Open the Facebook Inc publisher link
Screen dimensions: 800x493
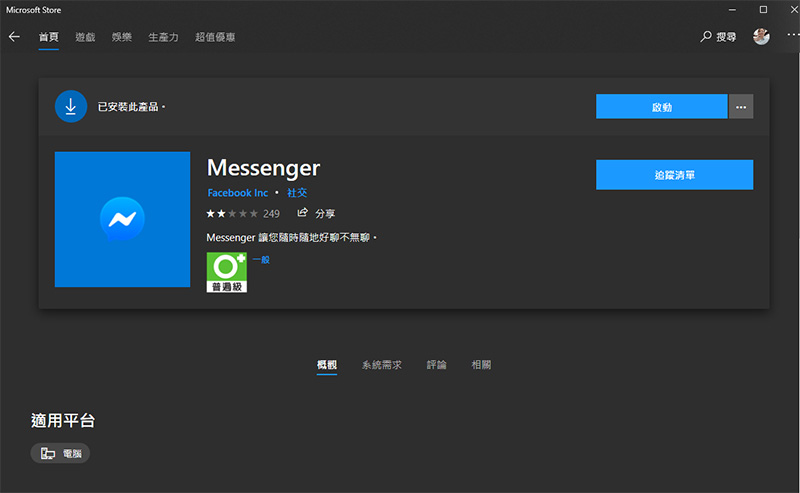(x=238, y=193)
